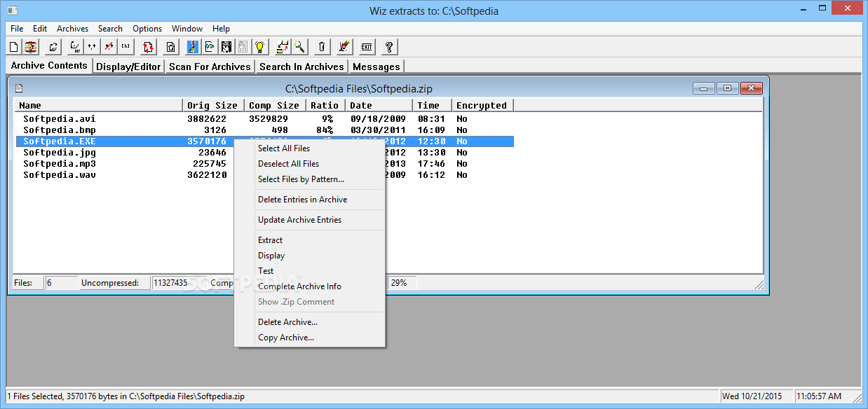Click the EXIT toolbar icon

coord(366,47)
